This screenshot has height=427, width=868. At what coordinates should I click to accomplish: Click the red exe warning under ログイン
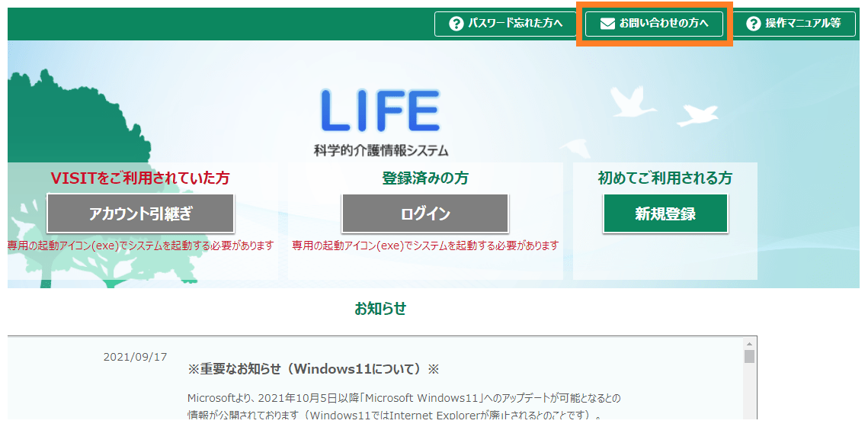point(425,246)
